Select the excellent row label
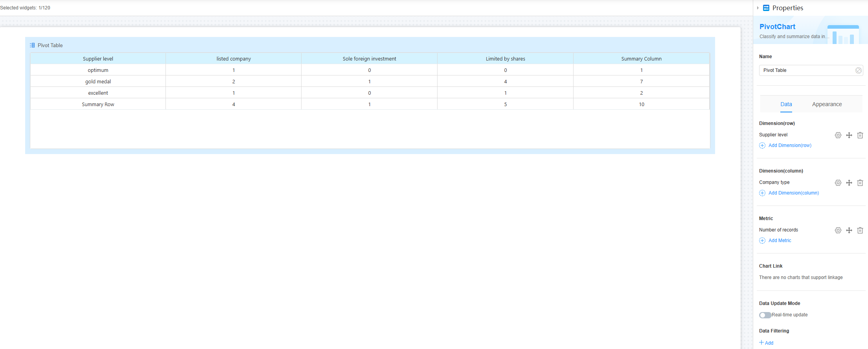This screenshot has height=349, width=868. click(98, 93)
